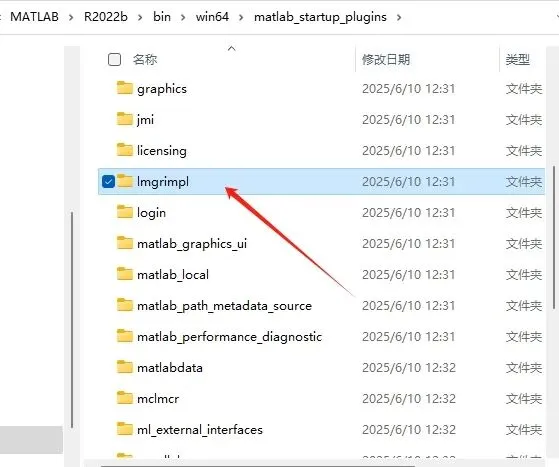This screenshot has height=467, width=559.
Task: Click the licensing folder icon
Action: coord(125,150)
